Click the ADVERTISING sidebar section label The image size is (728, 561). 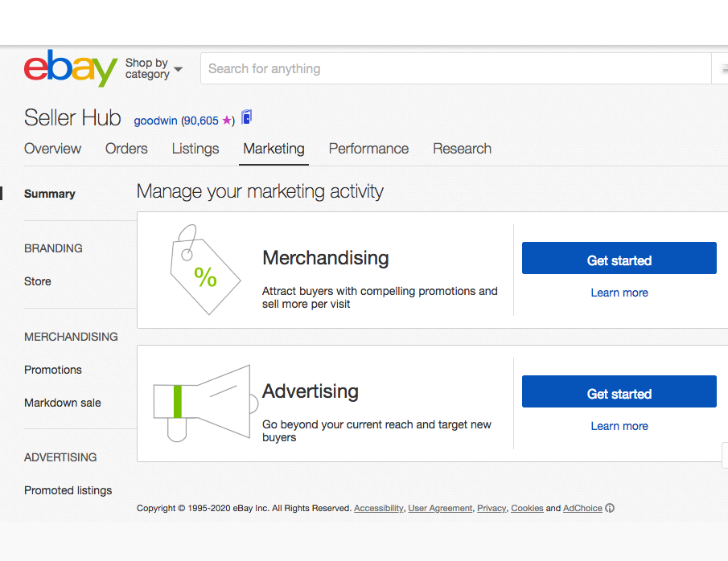click(60, 457)
